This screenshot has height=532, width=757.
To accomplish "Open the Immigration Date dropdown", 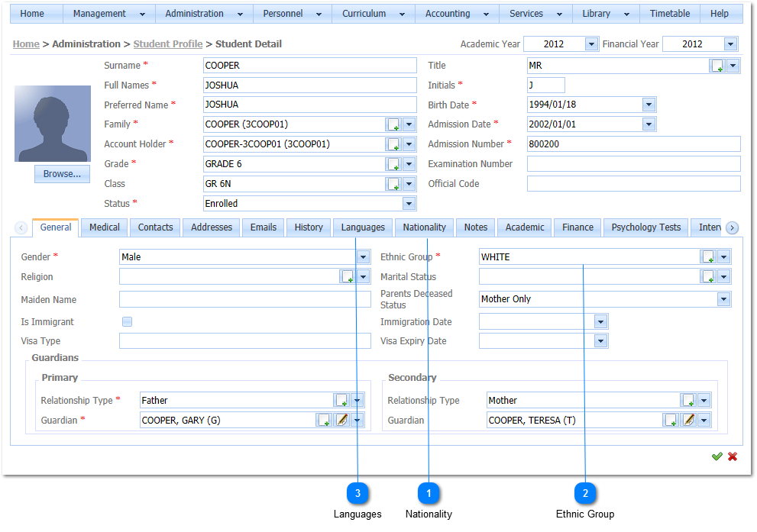I will 600,321.
